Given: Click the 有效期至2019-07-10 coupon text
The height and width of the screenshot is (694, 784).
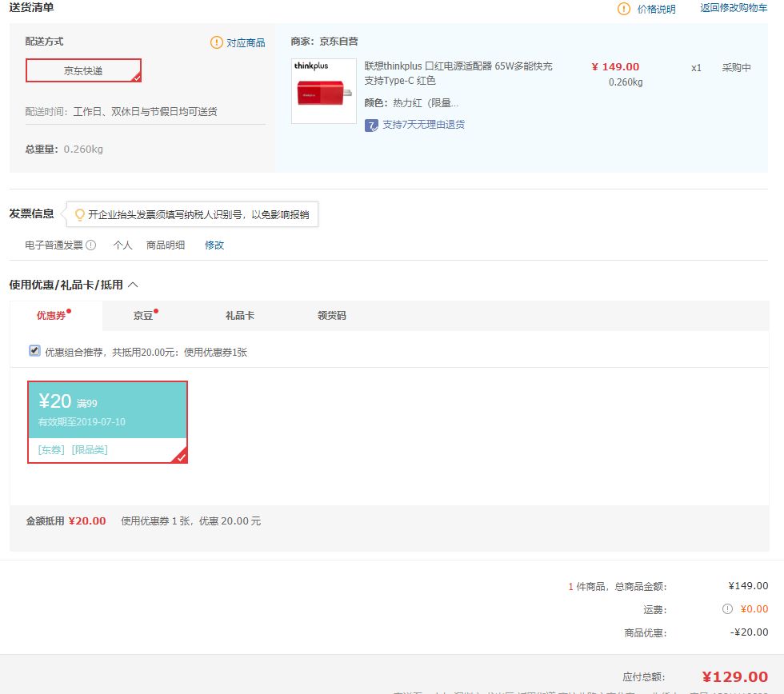Looking at the screenshot, I should [x=82, y=421].
